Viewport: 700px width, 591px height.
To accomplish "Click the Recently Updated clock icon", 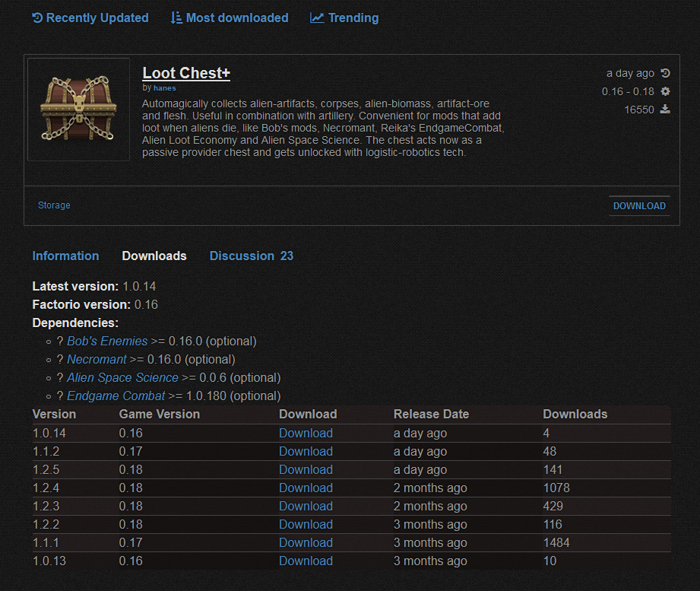I will pyautogui.click(x=37, y=17).
